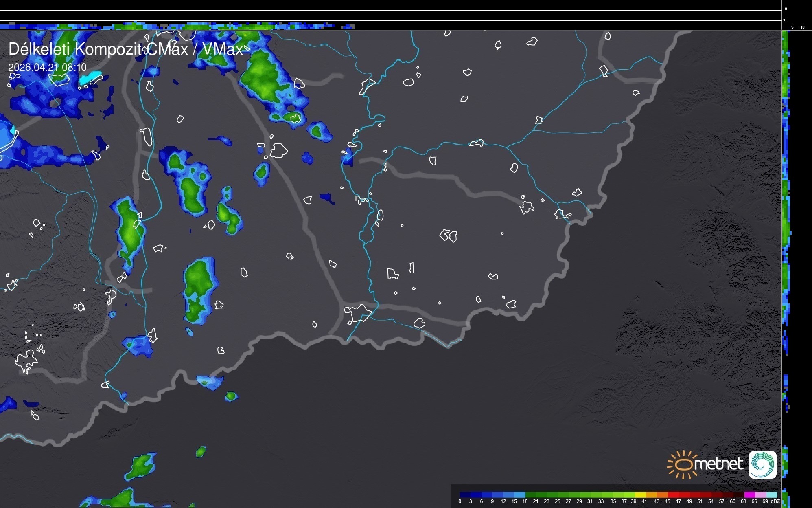Click the 2026.04.21 08:10 timestamp

click(47, 67)
